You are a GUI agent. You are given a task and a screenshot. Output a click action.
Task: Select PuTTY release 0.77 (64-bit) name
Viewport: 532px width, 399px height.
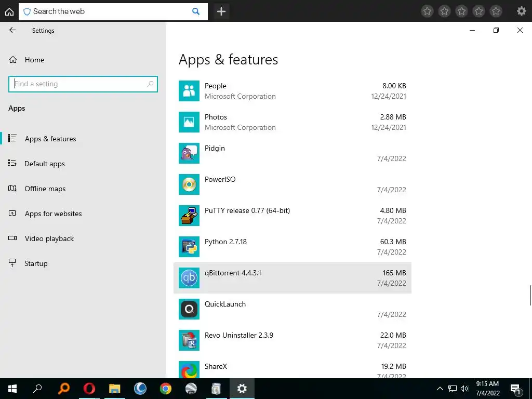[x=247, y=211]
